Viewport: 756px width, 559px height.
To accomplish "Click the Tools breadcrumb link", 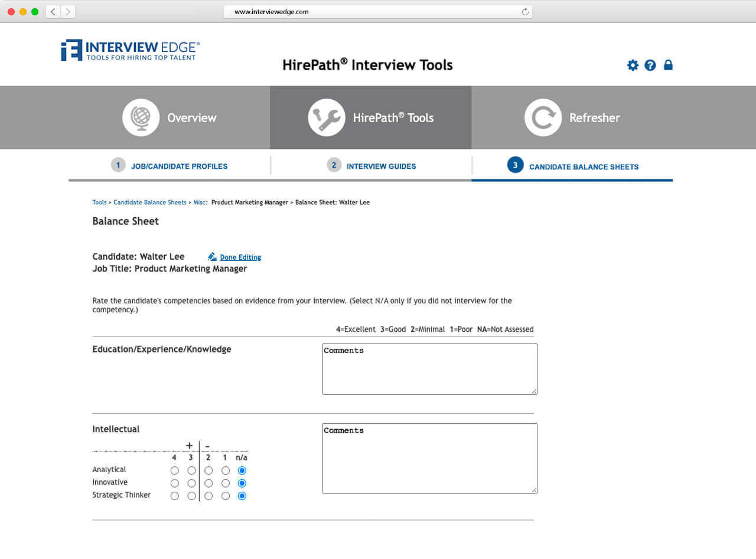I will click(x=99, y=202).
